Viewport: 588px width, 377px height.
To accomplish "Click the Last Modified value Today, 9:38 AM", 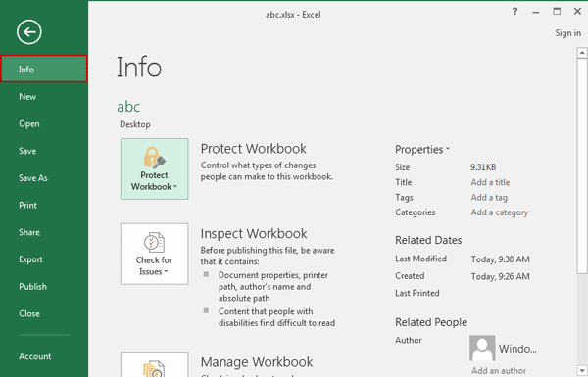I will pos(500,259).
